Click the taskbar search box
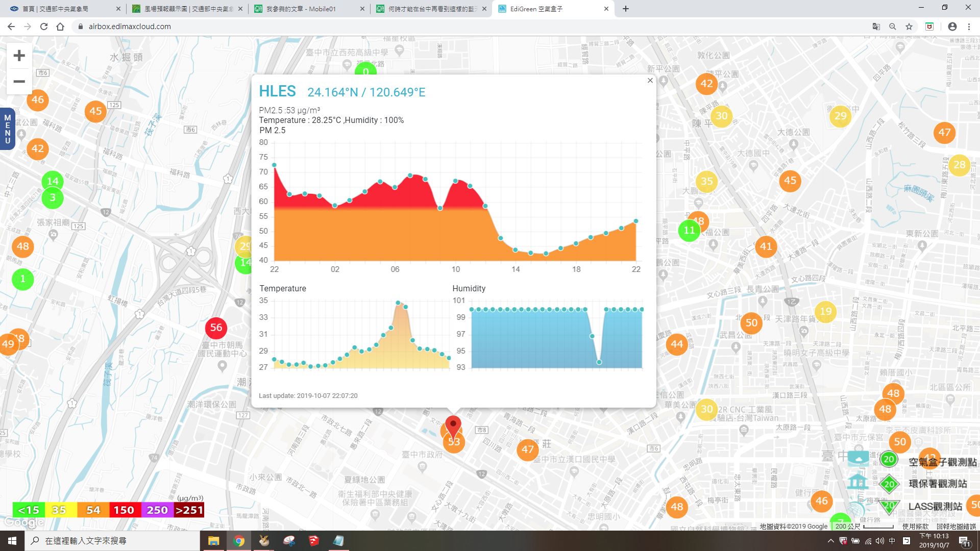 point(112,541)
